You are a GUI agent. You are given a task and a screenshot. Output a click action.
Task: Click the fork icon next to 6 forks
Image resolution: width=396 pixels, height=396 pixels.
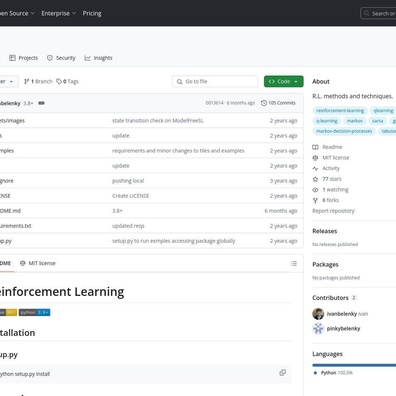[315, 200]
